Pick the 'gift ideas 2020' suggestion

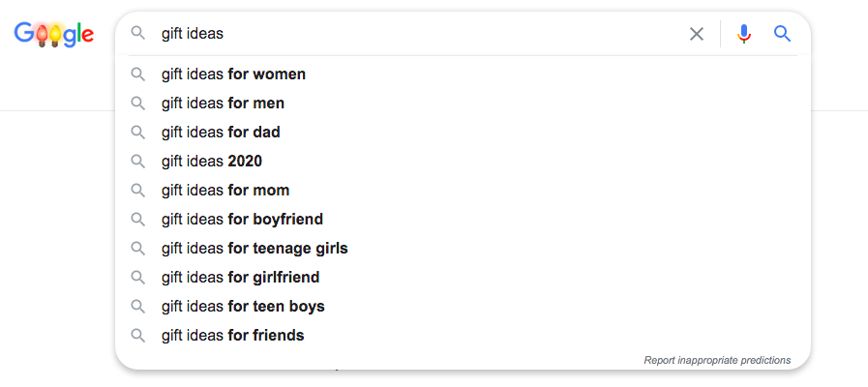pyautogui.click(x=212, y=162)
